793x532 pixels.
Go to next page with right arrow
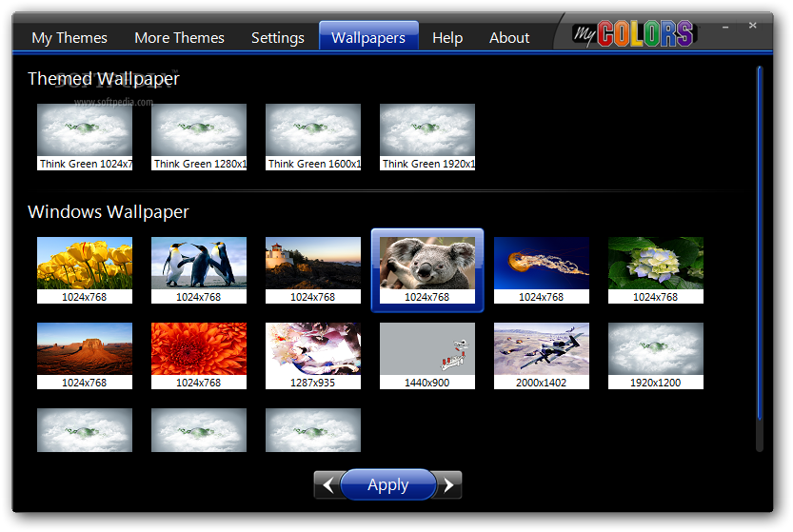448,485
